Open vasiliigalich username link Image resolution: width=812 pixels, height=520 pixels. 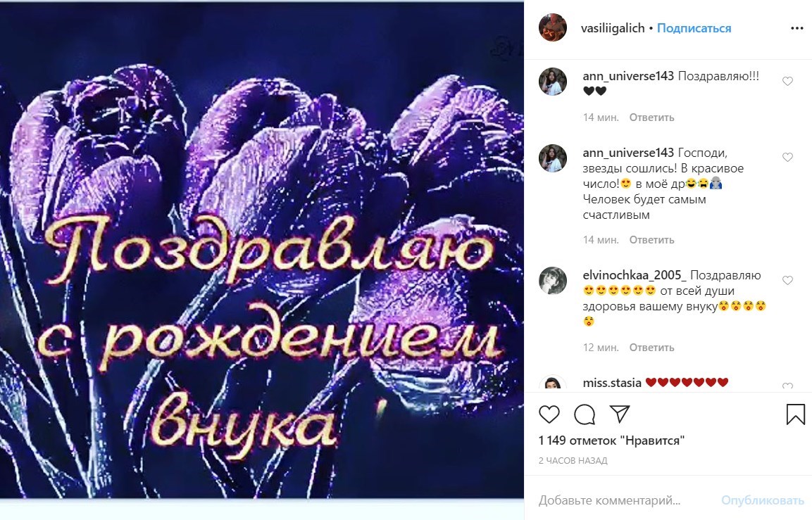click(x=613, y=28)
